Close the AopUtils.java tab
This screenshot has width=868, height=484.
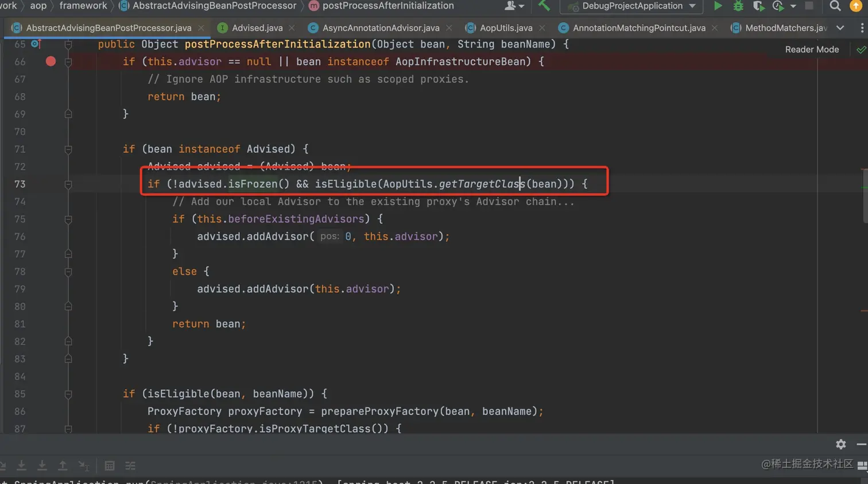(542, 28)
